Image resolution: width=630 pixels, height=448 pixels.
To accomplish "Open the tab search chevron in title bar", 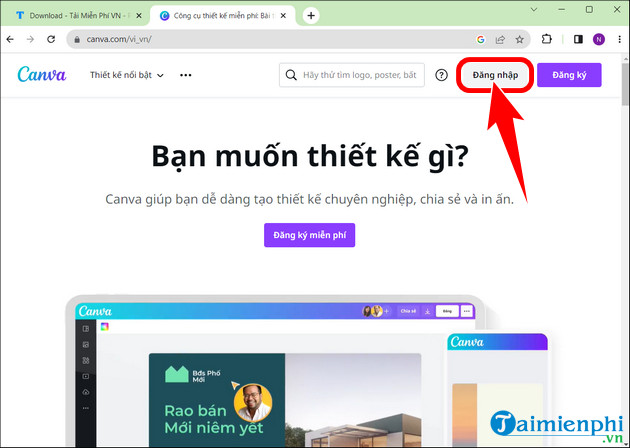I will pyautogui.click(x=534, y=9).
